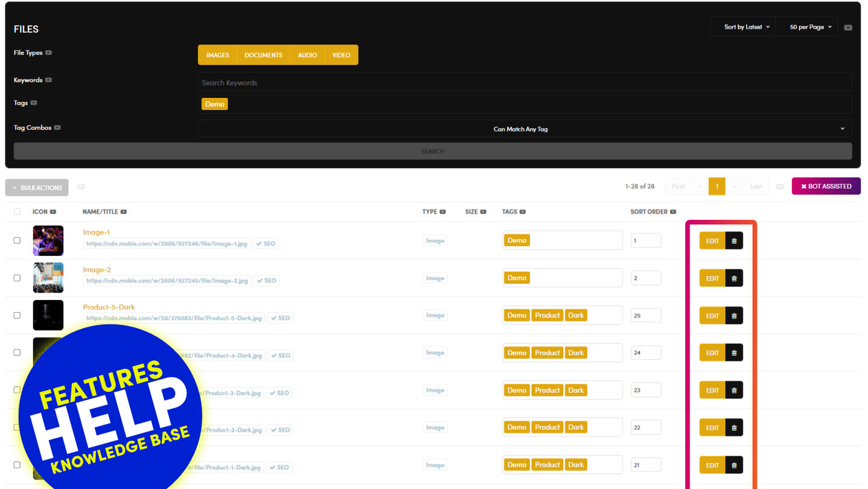
Task: Select the Images file type filter
Action: [x=217, y=55]
